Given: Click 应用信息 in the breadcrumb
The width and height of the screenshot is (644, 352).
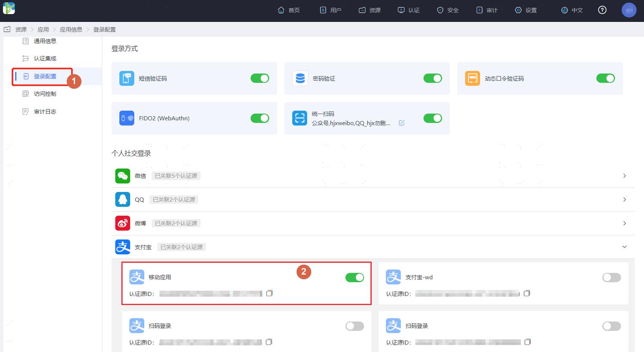Looking at the screenshot, I should pos(71,30).
